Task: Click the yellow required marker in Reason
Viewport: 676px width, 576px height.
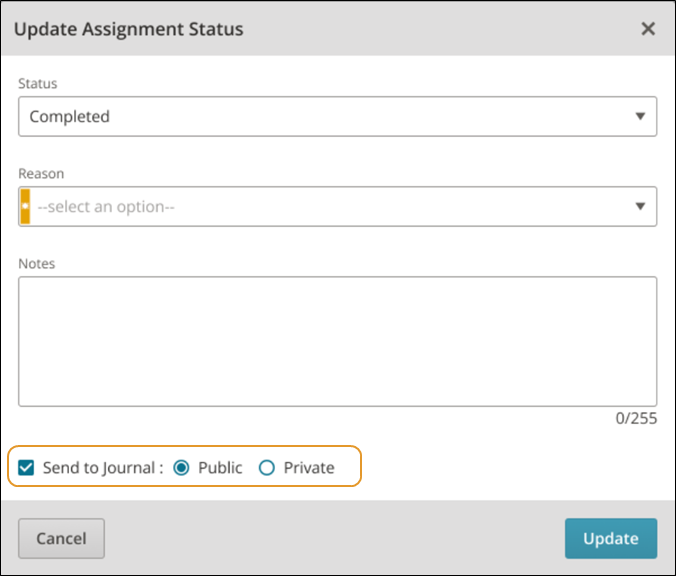Action: [x=25, y=207]
